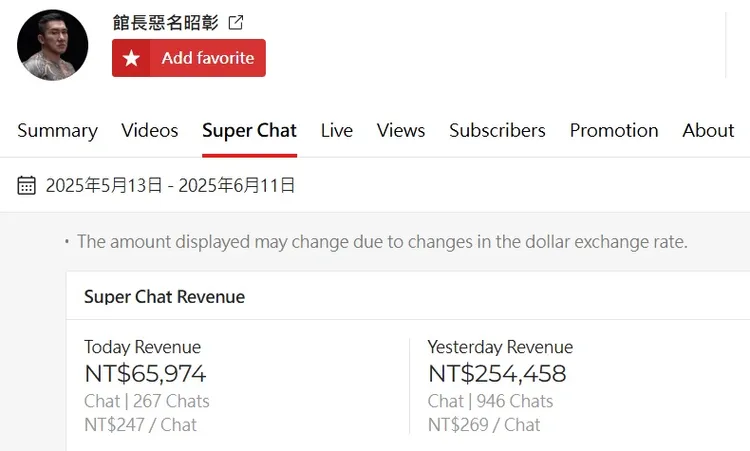Image resolution: width=750 pixels, height=451 pixels.
Task: Open the channel profile avatar
Action: 53,45
